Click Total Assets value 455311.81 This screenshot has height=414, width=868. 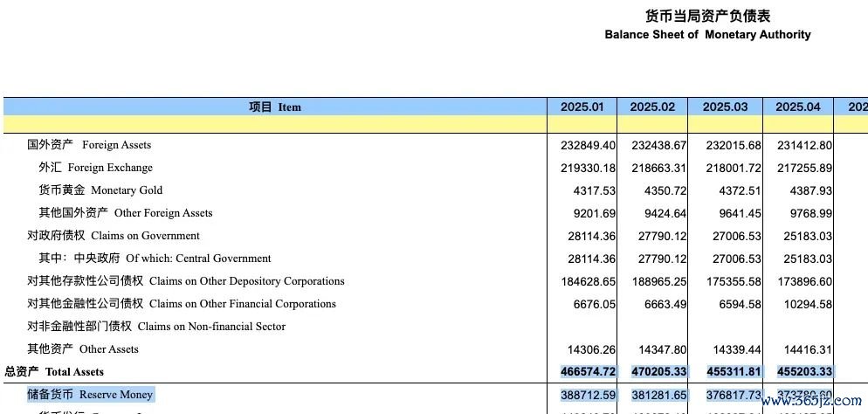tap(734, 372)
